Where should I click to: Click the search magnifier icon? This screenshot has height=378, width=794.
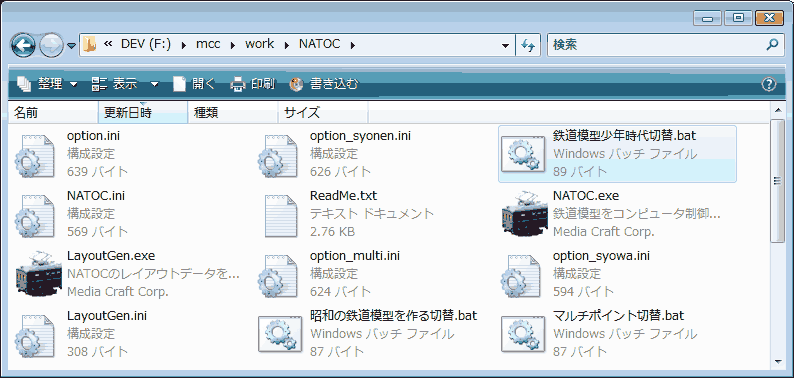(772, 45)
